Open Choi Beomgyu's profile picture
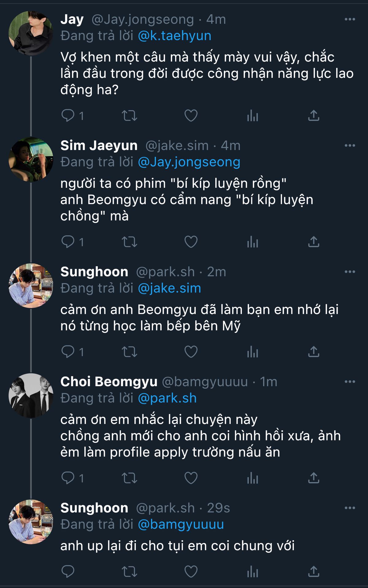Image resolution: width=368 pixels, height=588 pixels. point(31,395)
